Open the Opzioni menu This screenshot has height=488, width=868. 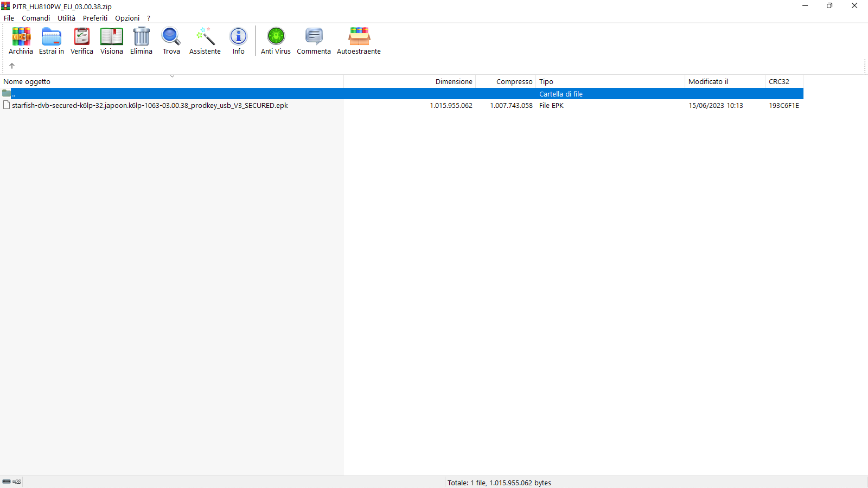pos(127,18)
